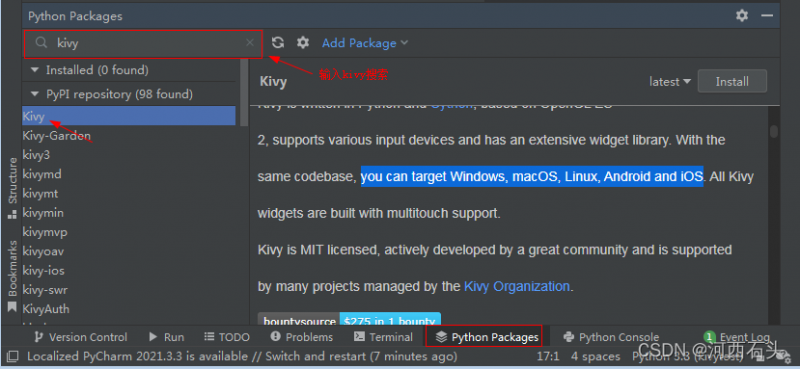The width and height of the screenshot is (800, 369).
Task: Open Python Packages panel options gear
Action: click(x=742, y=16)
